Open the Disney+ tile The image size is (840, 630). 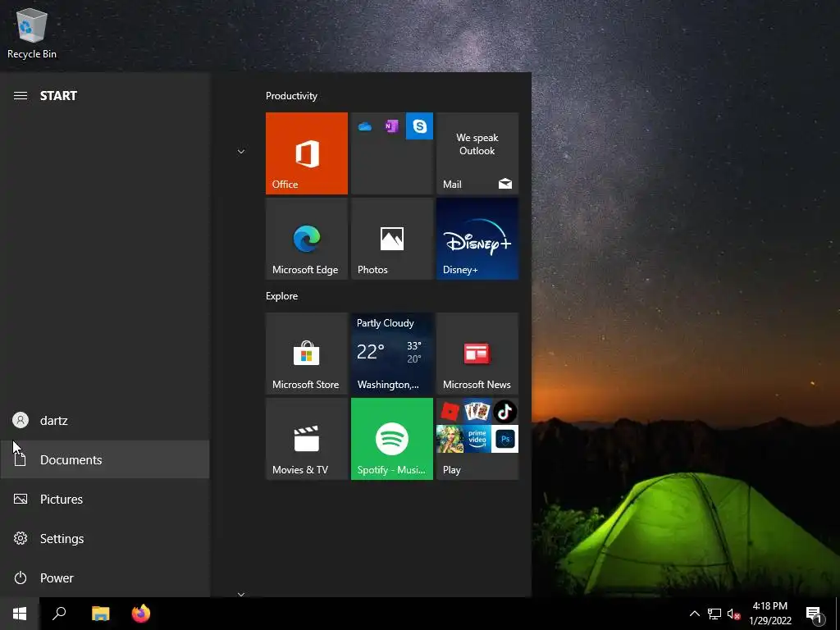(477, 239)
